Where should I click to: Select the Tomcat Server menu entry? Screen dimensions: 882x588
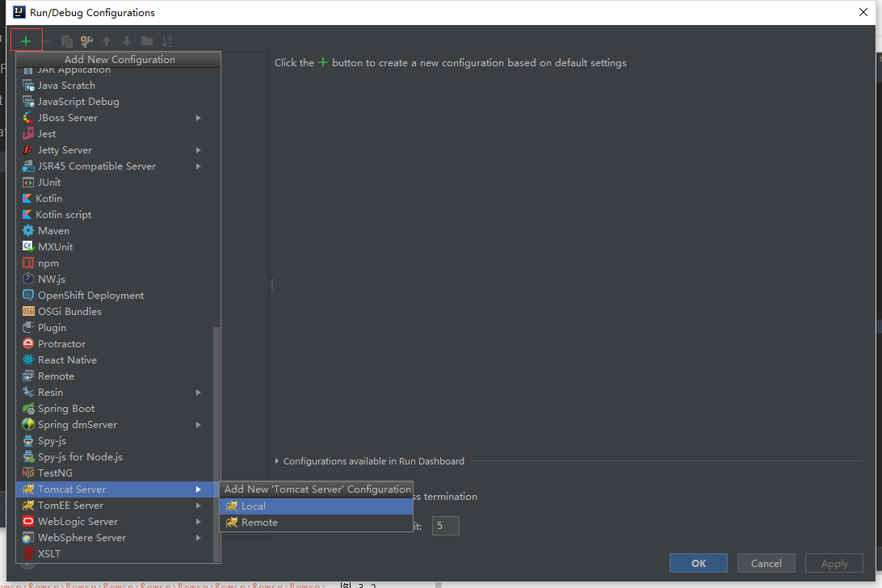tap(115, 489)
